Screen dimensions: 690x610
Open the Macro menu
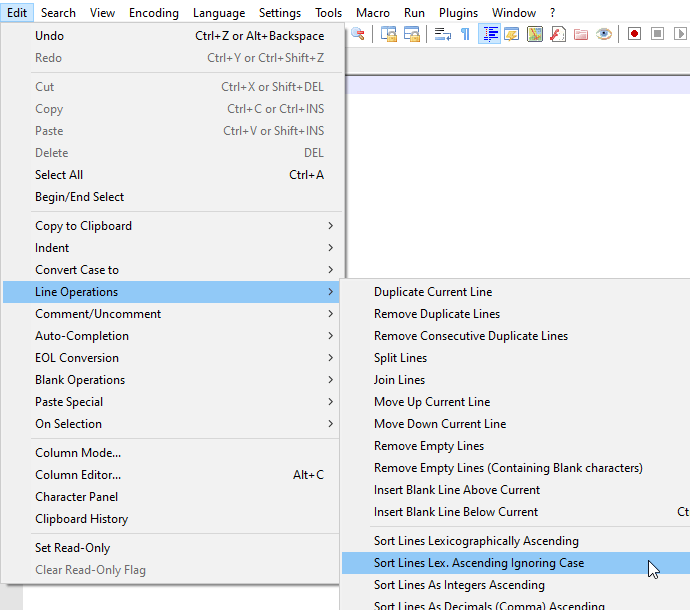click(373, 13)
